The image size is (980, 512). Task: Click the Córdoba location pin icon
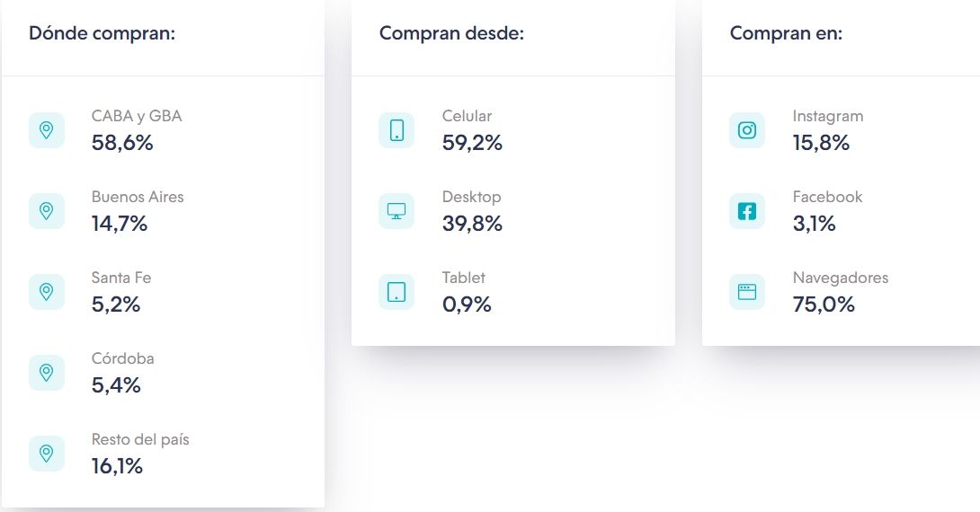tap(47, 373)
